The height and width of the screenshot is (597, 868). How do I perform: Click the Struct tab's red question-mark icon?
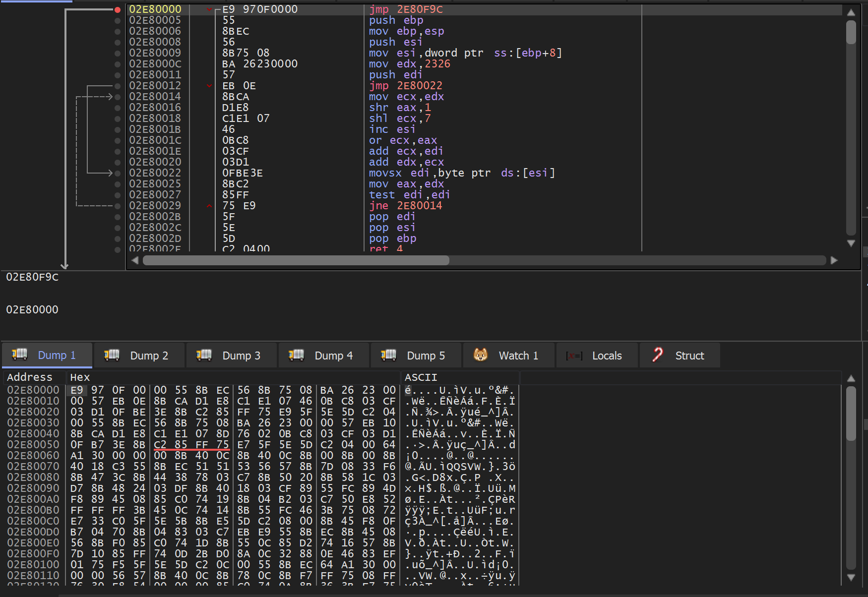(x=658, y=355)
